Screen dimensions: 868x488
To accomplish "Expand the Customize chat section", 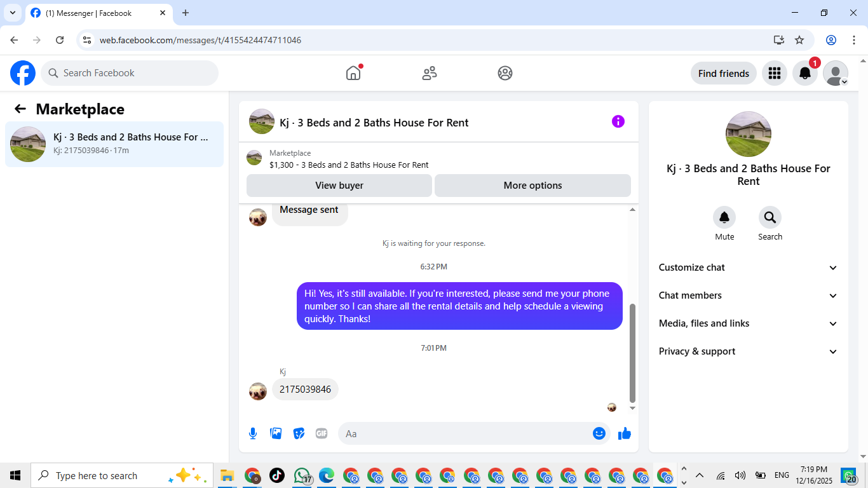I will (x=749, y=268).
